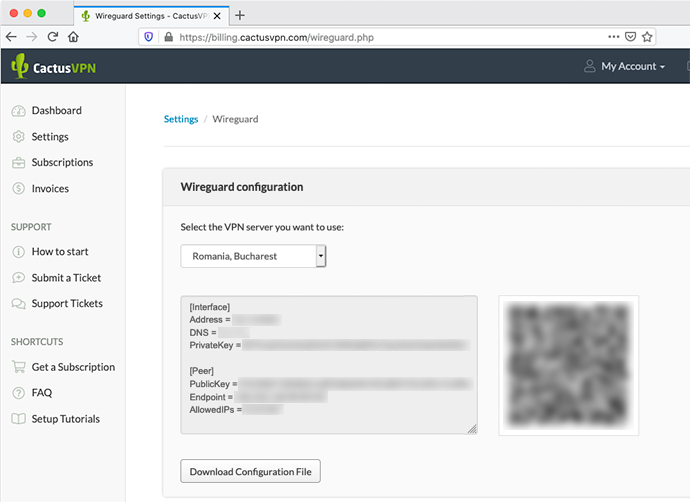The image size is (690, 502).
Task: Click the CactusVPN logo
Action: (x=54, y=66)
